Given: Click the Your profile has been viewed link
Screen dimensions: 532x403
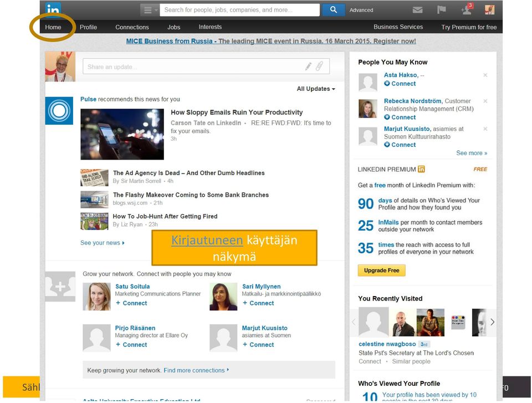Looking at the screenshot, I should tap(429, 397).
